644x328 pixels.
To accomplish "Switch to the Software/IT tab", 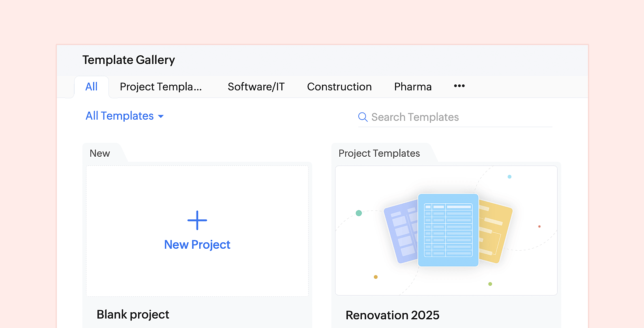I will click(256, 86).
